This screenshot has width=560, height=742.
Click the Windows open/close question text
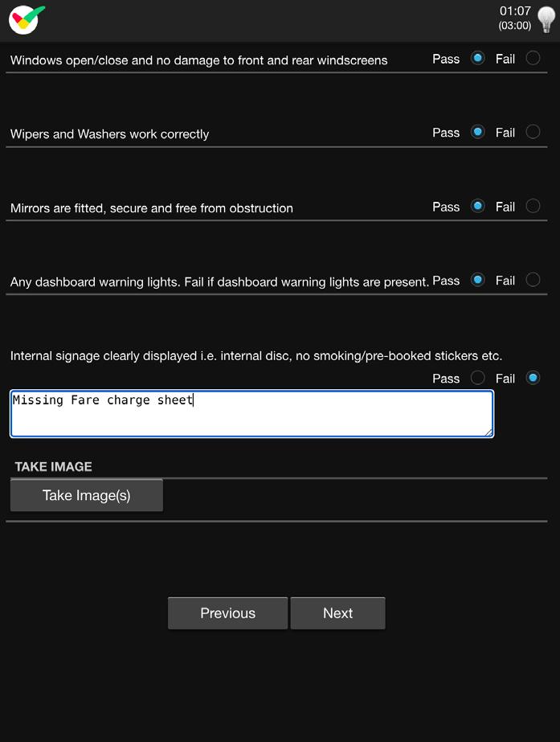click(198, 60)
